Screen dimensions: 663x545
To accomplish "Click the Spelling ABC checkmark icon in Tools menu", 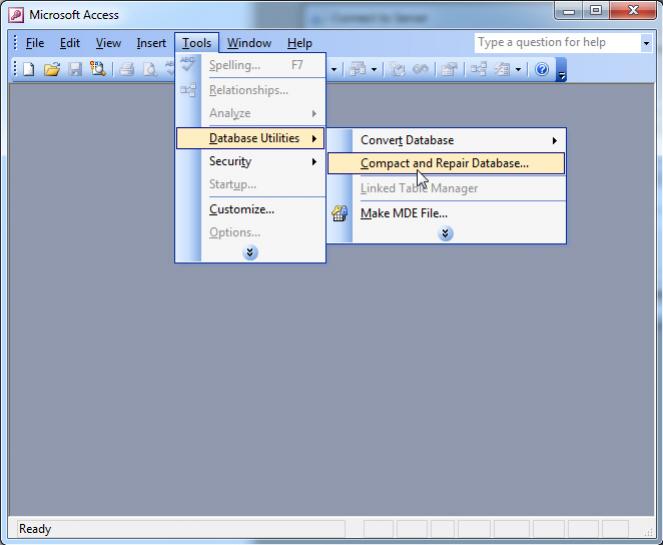I will pyautogui.click(x=188, y=64).
